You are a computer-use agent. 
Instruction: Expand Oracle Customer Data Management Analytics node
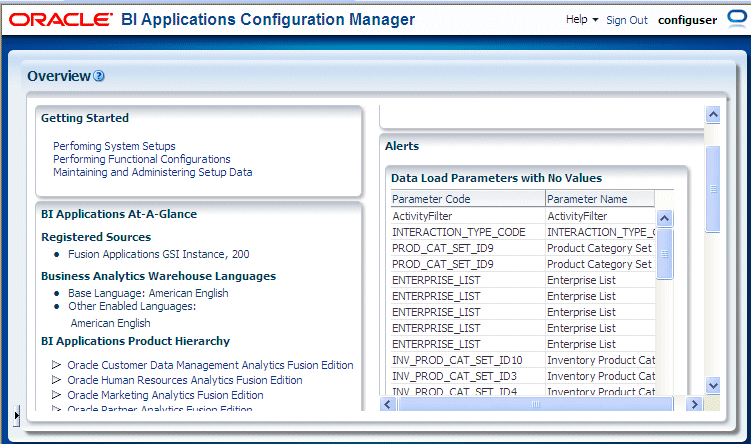coord(57,365)
